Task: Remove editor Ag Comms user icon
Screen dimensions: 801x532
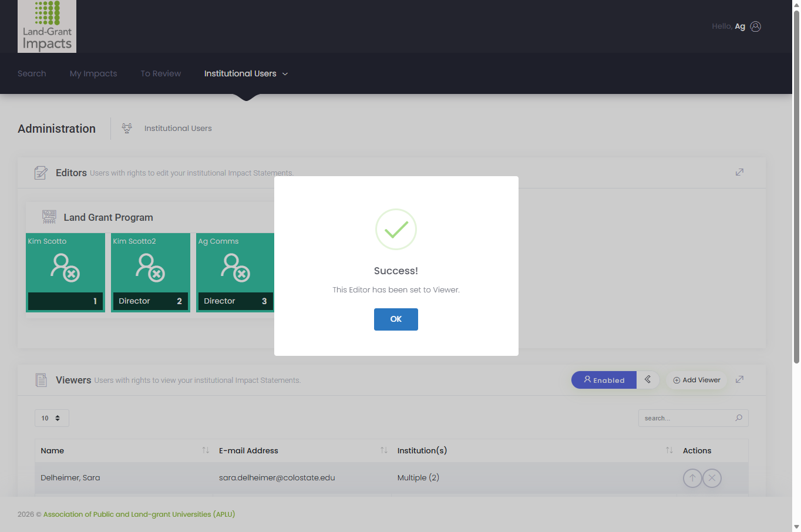Action: [x=235, y=267]
